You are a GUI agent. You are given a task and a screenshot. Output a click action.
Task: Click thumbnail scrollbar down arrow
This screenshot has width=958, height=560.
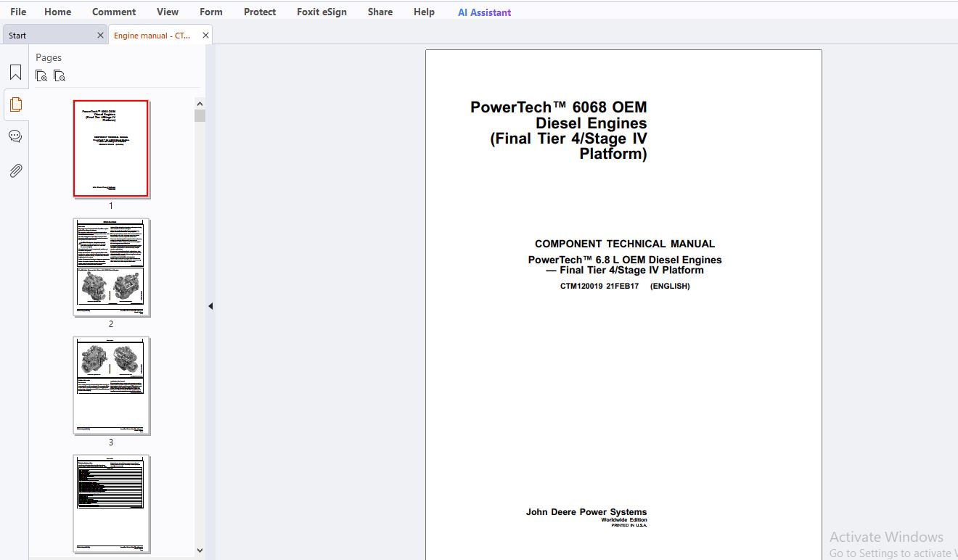pos(200,551)
